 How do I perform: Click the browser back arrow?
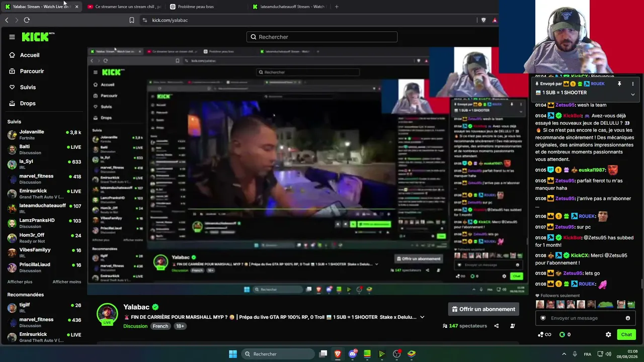click(x=7, y=20)
